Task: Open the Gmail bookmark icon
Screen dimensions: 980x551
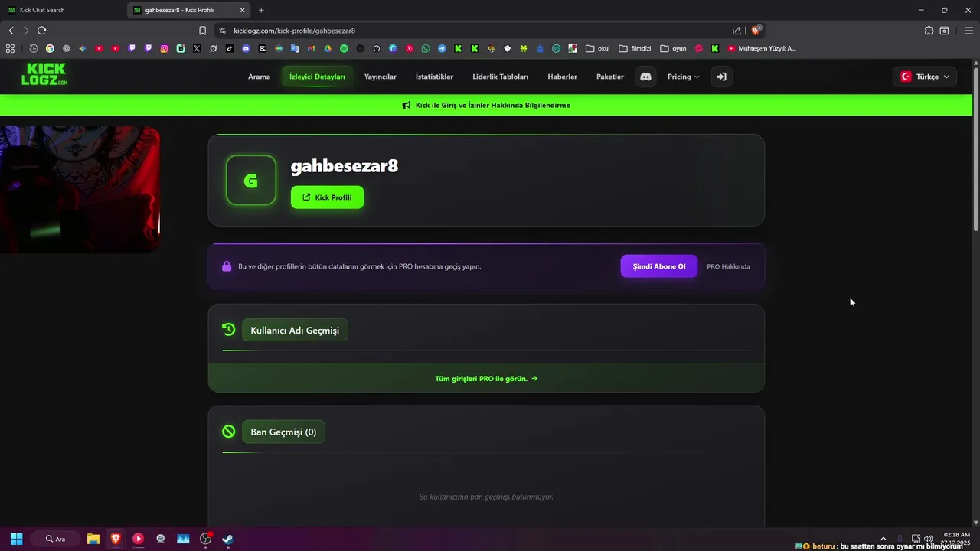Action: point(311,48)
